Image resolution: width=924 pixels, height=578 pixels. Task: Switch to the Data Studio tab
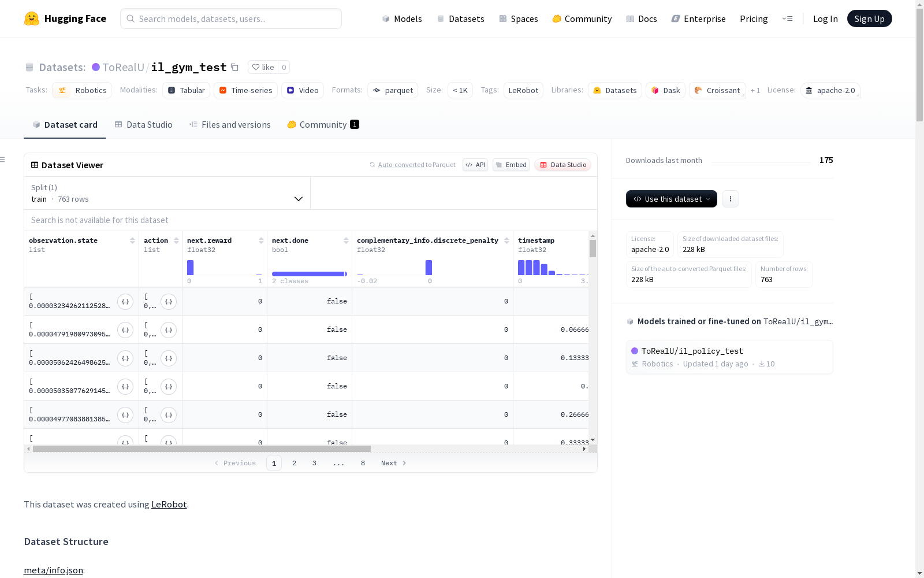(x=144, y=124)
